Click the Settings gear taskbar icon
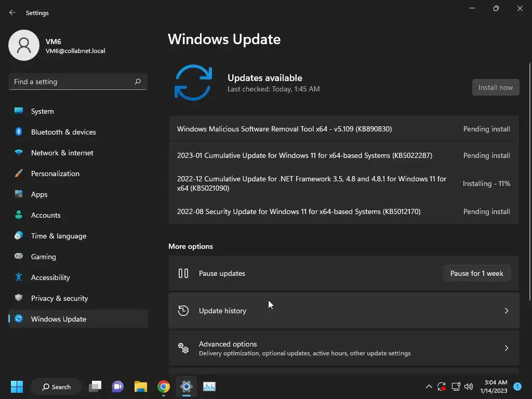532x399 pixels. pos(187,387)
